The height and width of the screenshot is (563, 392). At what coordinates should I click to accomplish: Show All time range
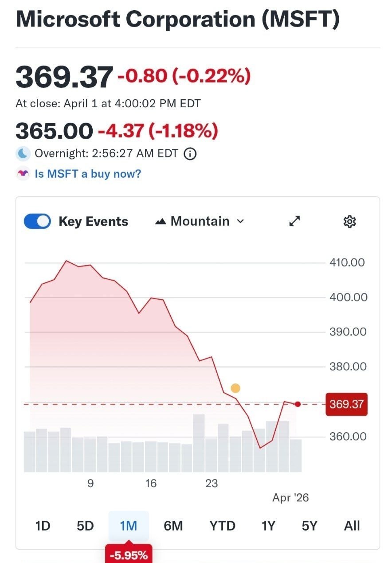[x=352, y=526]
